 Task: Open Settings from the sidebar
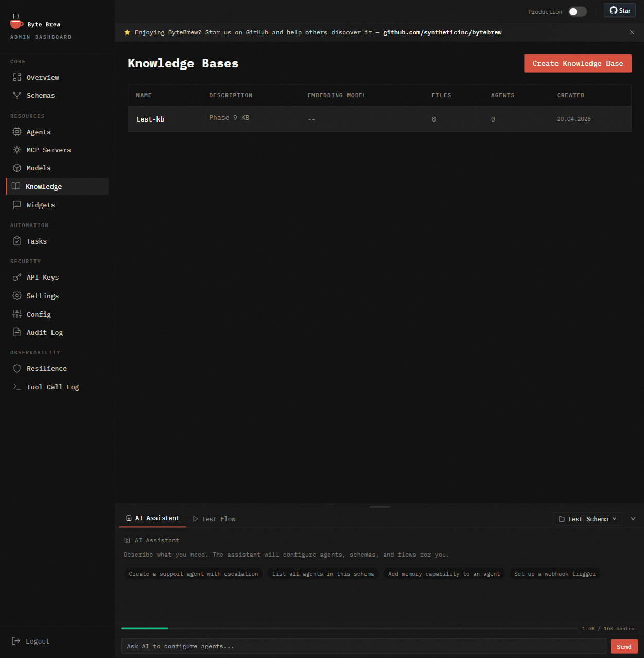coord(57,296)
